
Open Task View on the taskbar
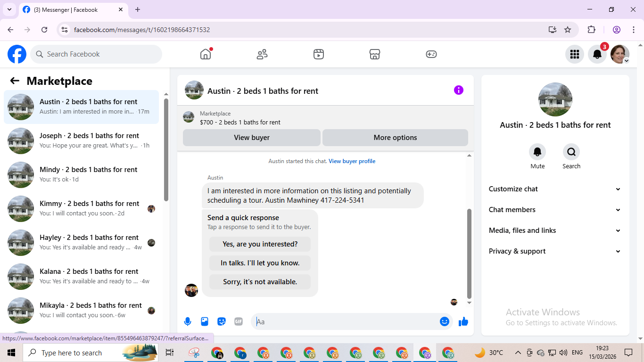(x=170, y=353)
